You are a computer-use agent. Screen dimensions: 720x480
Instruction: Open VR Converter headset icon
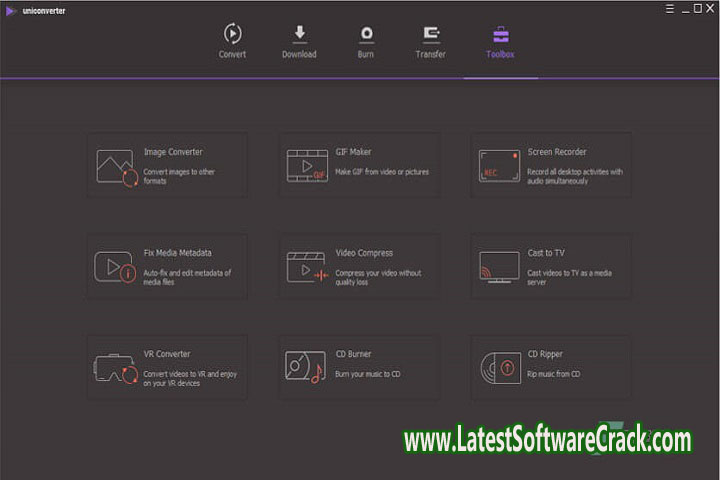click(x=115, y=368)
